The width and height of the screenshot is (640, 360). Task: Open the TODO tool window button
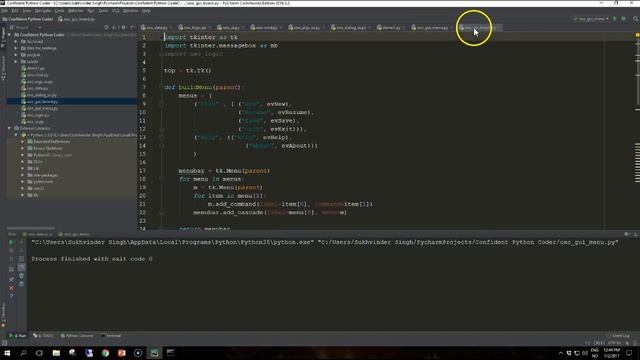click(43, 336)
